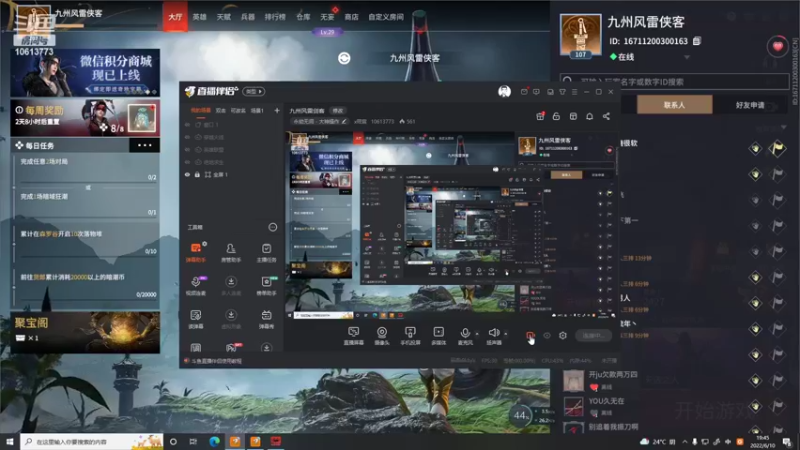Select the 联系人 contacts tab

click(674, 105)
